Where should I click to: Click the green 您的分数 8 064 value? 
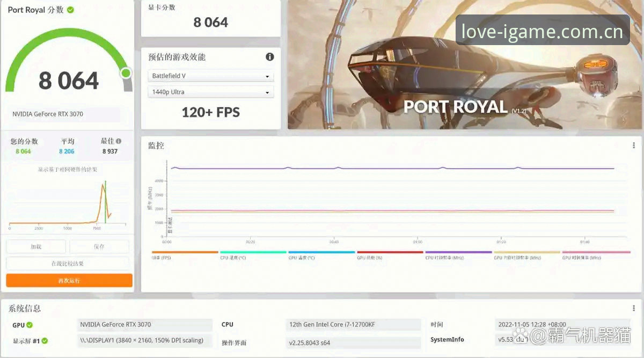click(23, 151)
